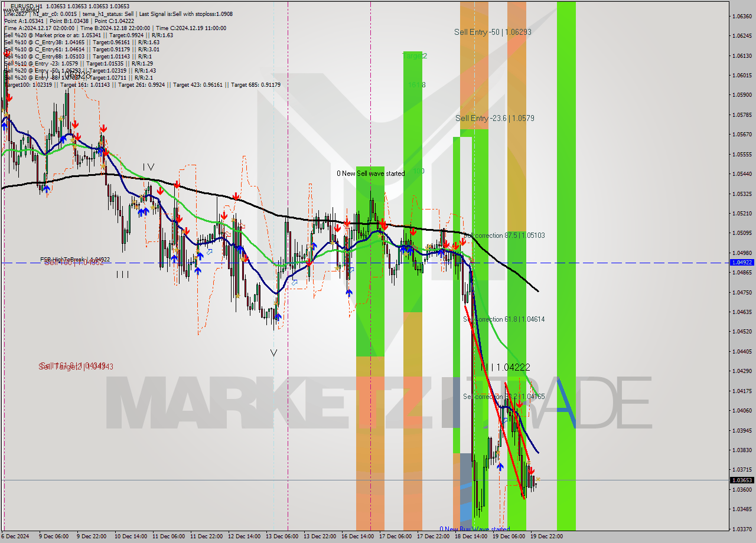Click the 1.06015 price axis value

742,75
